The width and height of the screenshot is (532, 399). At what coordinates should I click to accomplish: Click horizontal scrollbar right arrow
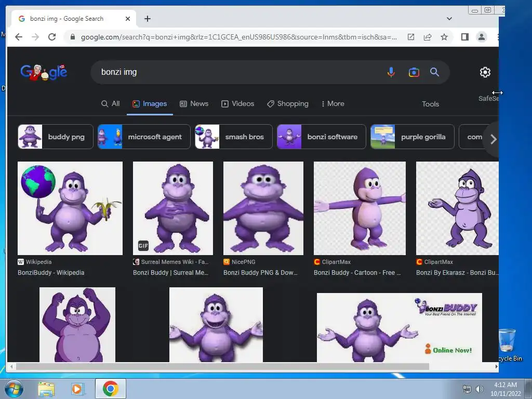(496, 366)
